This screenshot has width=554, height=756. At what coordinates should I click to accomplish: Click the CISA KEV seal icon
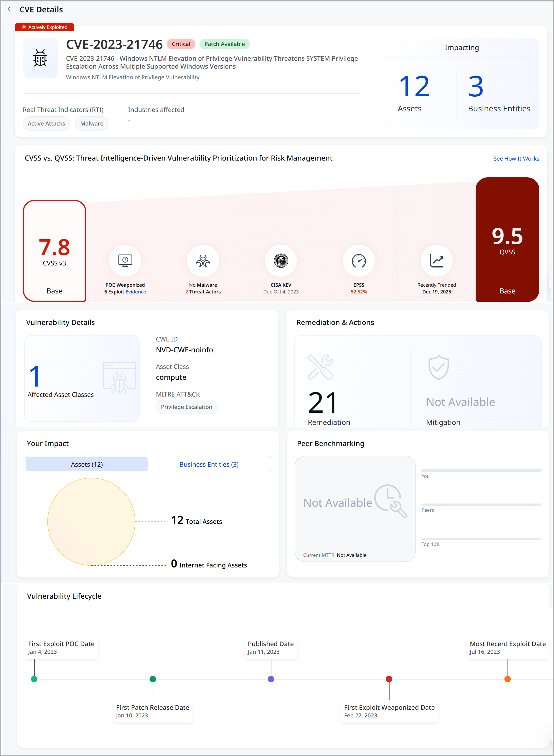281,261
